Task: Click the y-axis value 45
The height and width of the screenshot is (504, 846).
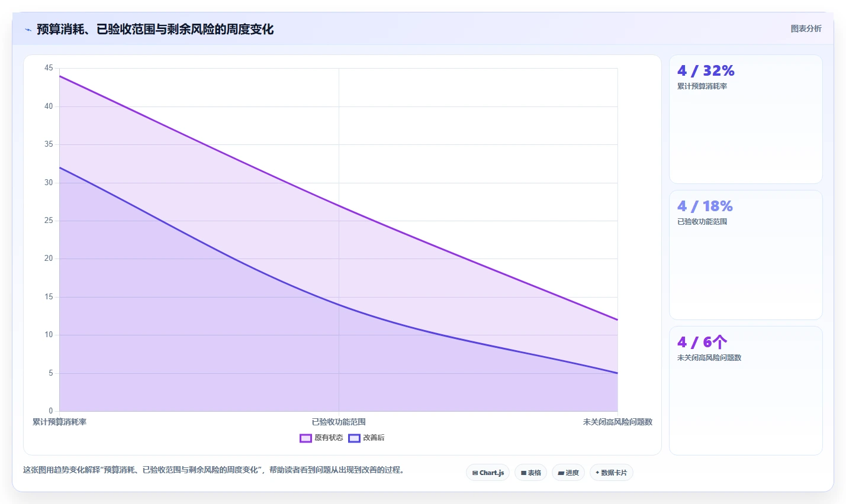Action: coord(49,68)
